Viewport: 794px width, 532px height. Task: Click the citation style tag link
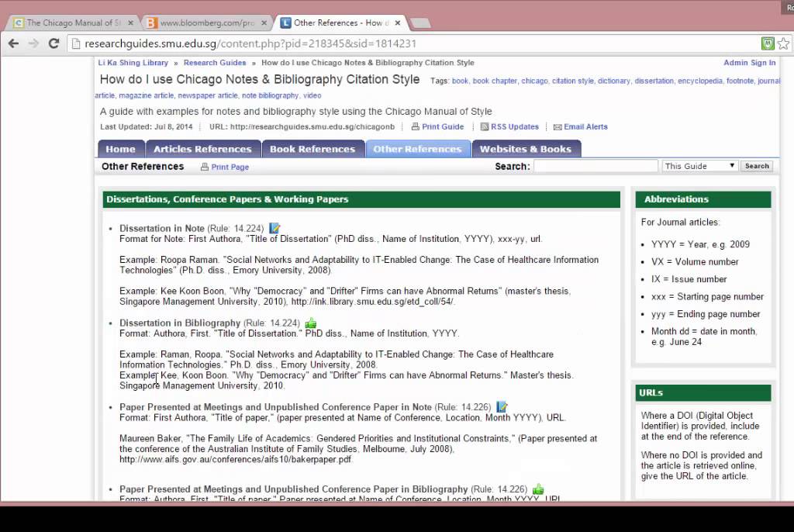573,81
